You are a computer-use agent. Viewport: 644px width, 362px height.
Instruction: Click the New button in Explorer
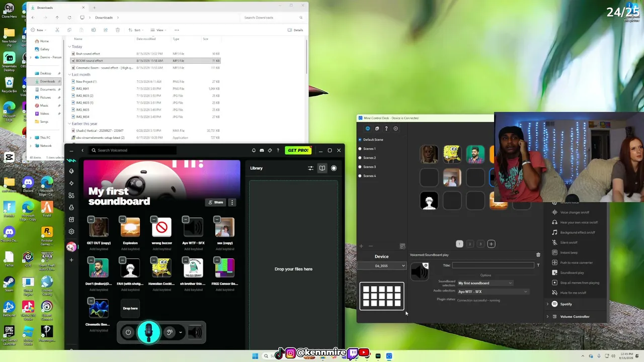point(38,30)
